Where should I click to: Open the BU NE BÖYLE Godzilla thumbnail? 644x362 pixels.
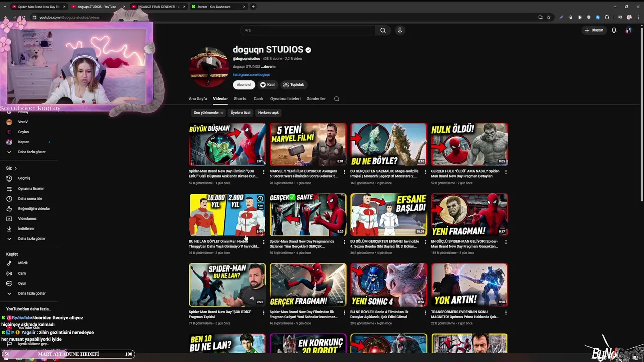[388, 144]
